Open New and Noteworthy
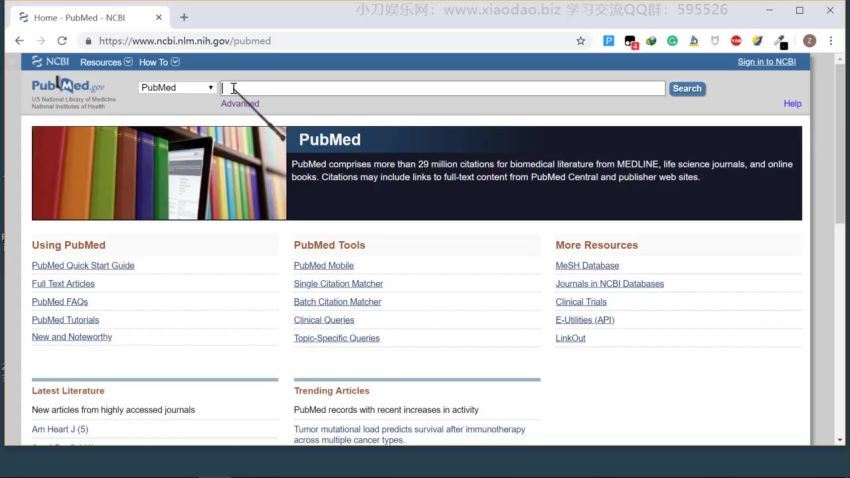Image resolution: width=850 pixels, height=478 pixels. point(72,337)
